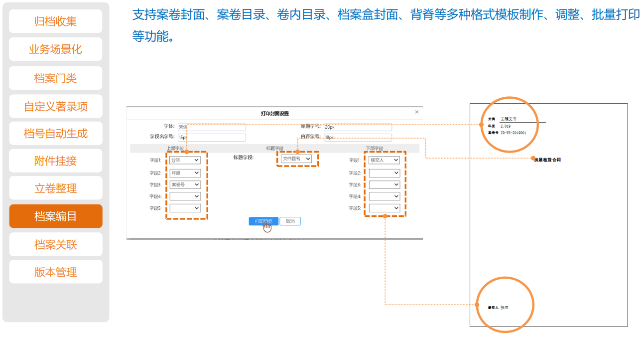Click the printed cover preview page
The image size is (644, 341).
(x=548, y=224)
